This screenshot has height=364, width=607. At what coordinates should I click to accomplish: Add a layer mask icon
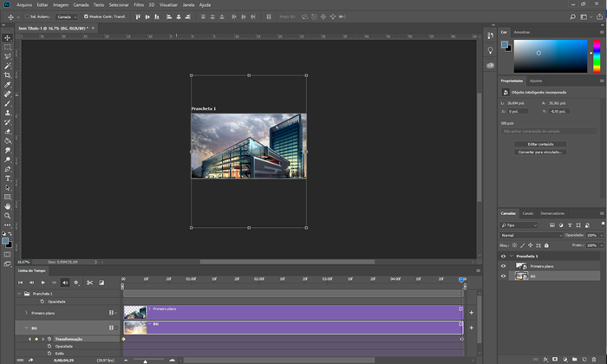(x=555, y=360)
